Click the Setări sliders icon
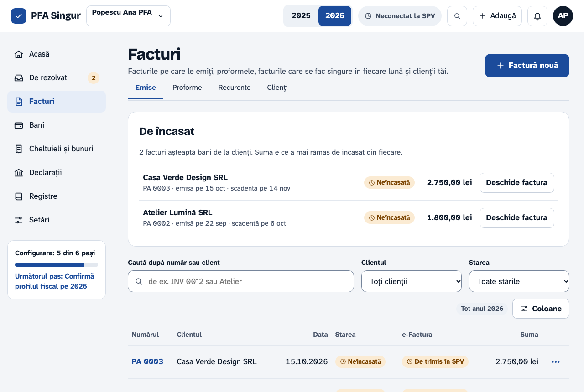 pos(19,220)
